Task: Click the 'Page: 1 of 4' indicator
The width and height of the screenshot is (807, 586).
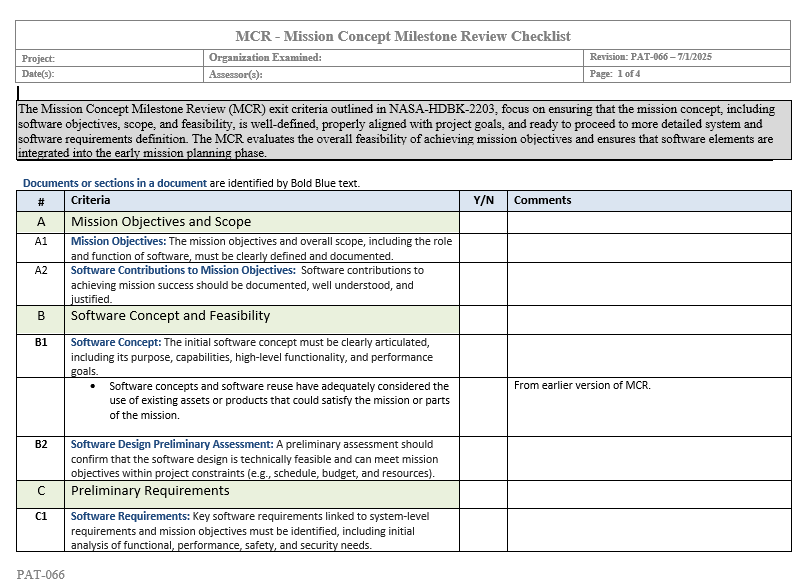Action: [x=615, y=74]
